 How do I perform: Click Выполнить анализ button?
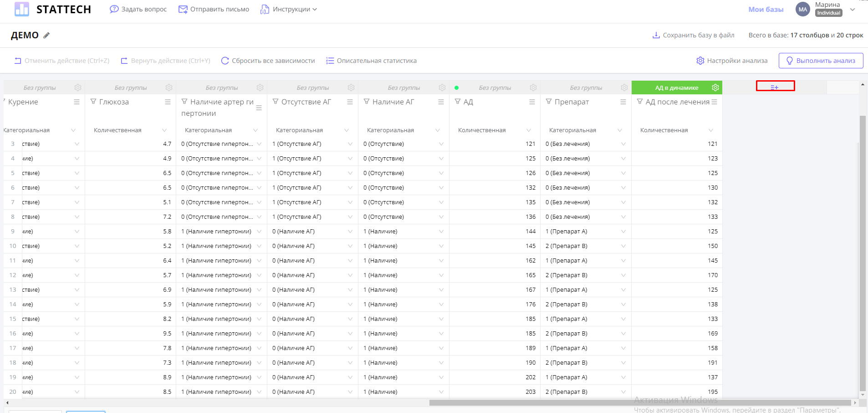click(x=821, y=61)
